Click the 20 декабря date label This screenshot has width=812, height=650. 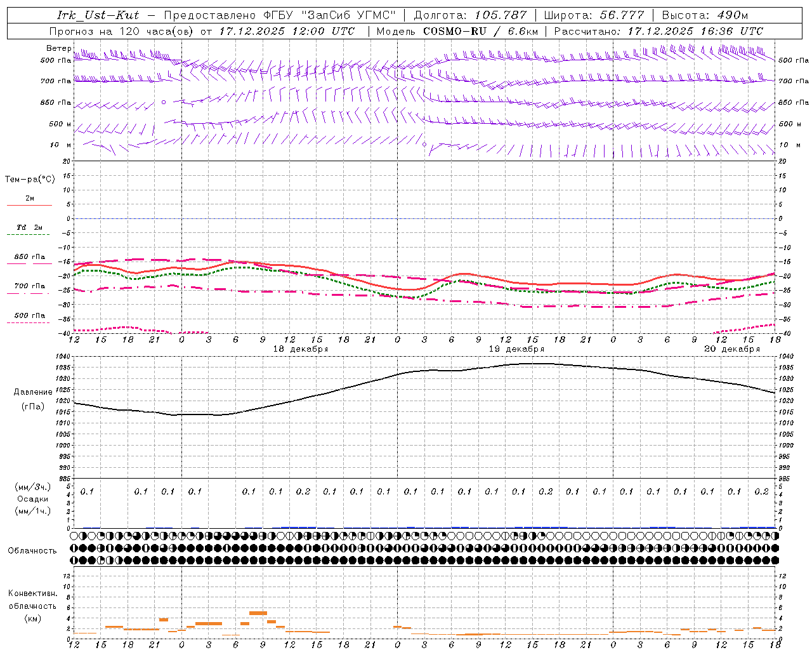tap(732, 349)
